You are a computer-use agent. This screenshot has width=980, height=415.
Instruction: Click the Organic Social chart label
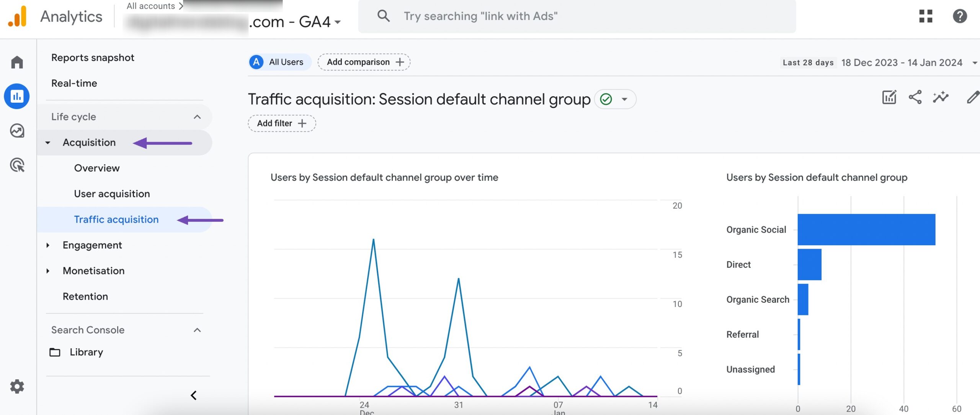coord(756,230)
